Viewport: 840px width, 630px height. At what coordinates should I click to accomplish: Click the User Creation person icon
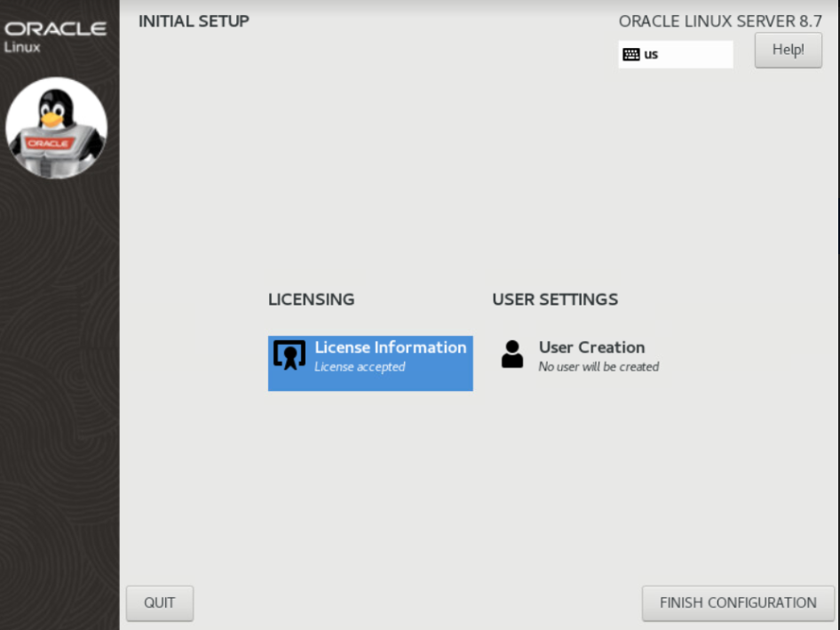(x=512, y=355)
